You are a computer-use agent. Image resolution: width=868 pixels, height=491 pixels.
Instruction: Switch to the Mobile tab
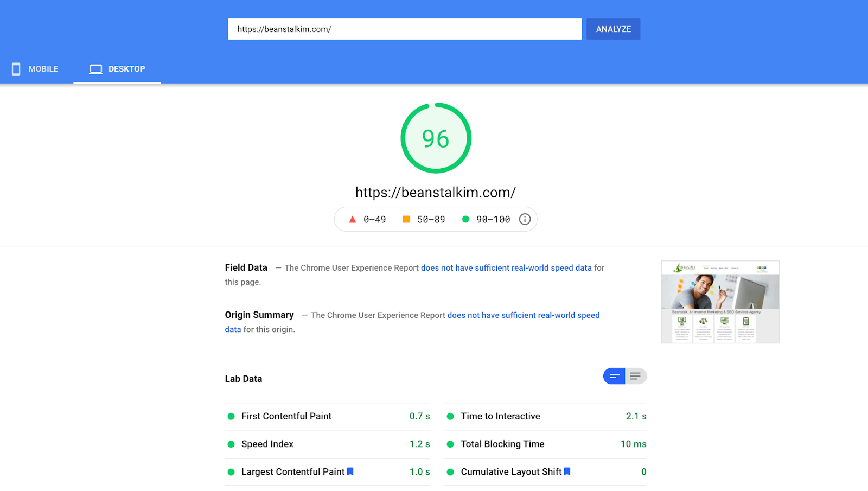tap(36, 69)
